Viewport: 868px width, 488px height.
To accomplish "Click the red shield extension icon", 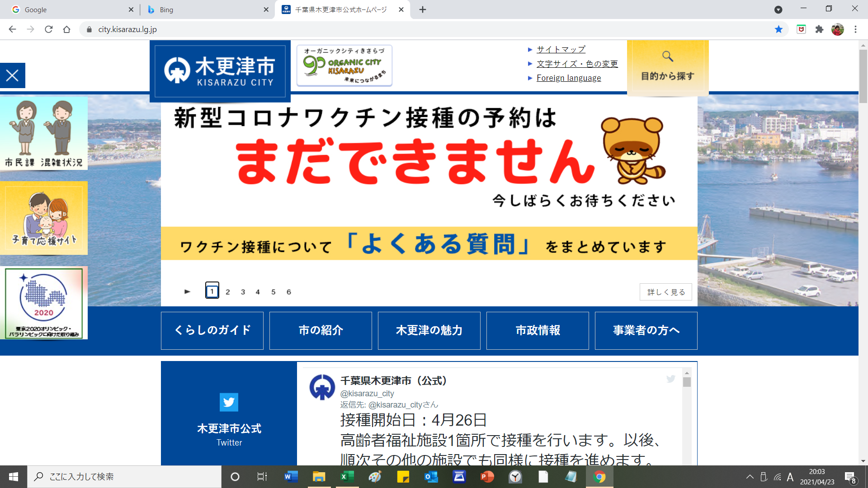I will [801, 29].
